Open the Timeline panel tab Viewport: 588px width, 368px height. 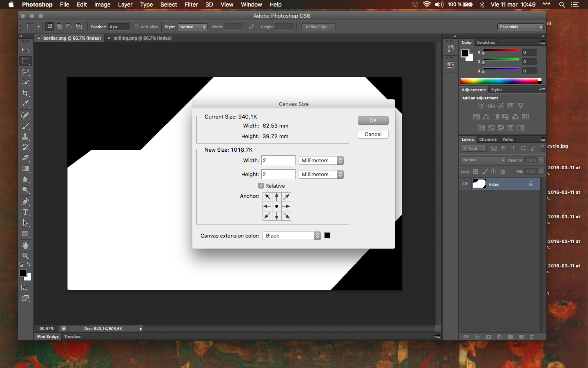pyautogui.click(x=72, y=337)
